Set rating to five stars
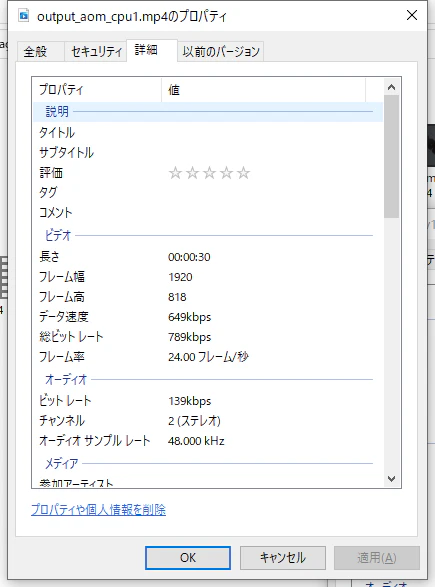Image resolution: width=435 pixels, height=587 pixels. [x=243, y=173]
